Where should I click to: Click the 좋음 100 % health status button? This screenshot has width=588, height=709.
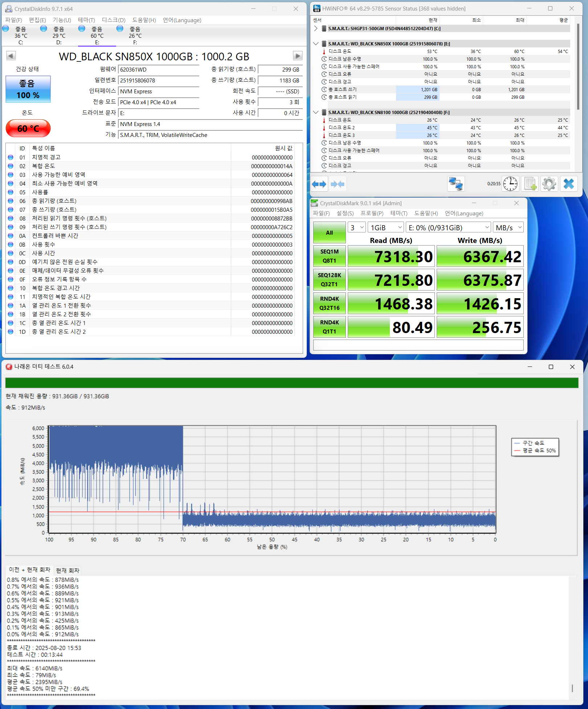(x=28, y=89)
